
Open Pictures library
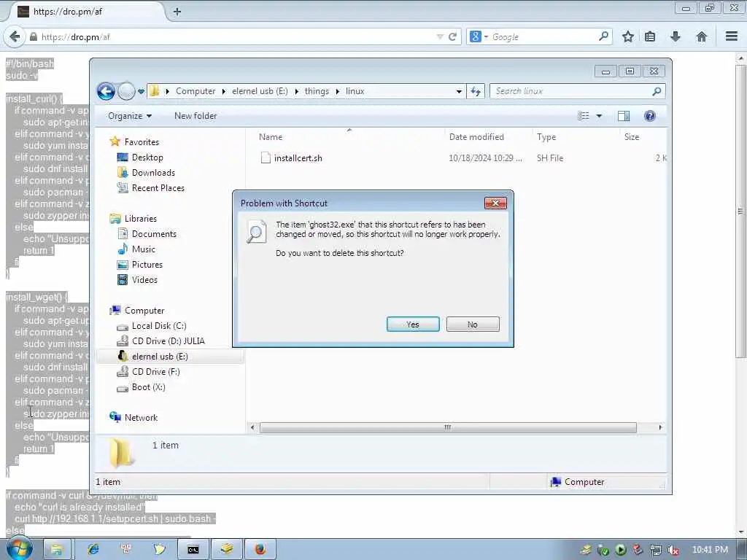click(x=147, y=264)
